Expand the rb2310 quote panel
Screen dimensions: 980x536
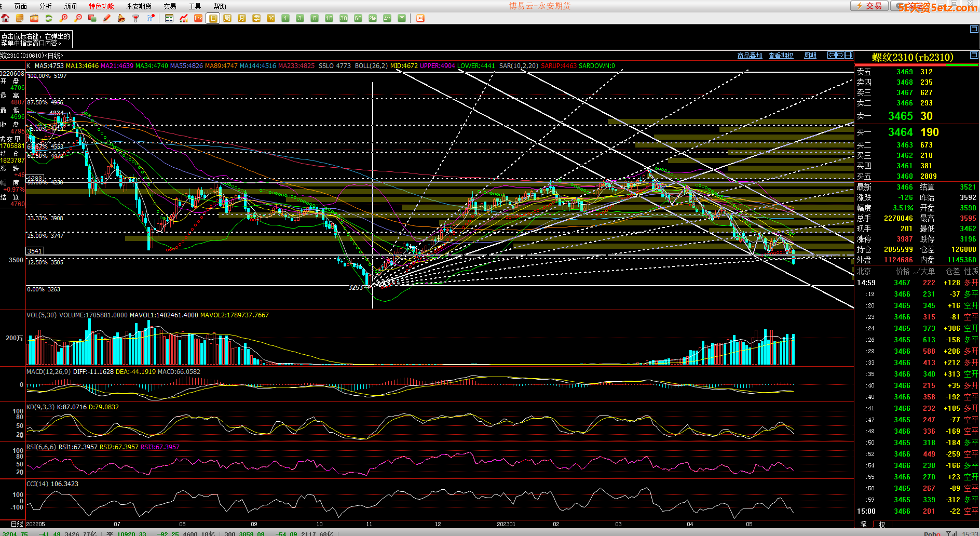(974, 55)
